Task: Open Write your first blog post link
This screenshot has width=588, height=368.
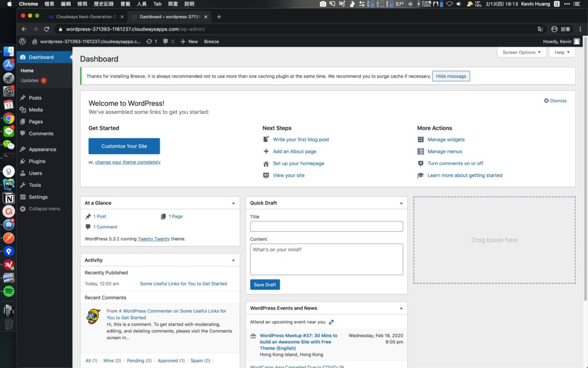Action: (301, 139)
